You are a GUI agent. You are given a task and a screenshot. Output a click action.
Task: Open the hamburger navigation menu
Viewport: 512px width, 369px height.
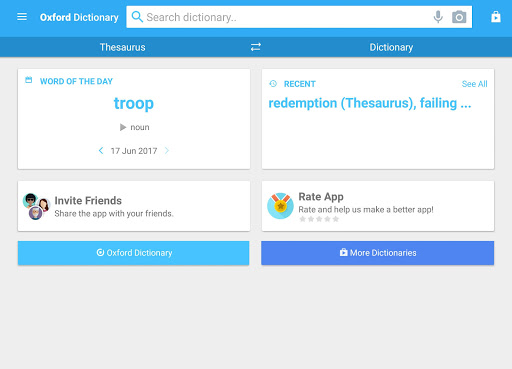[x=22, y=17]
